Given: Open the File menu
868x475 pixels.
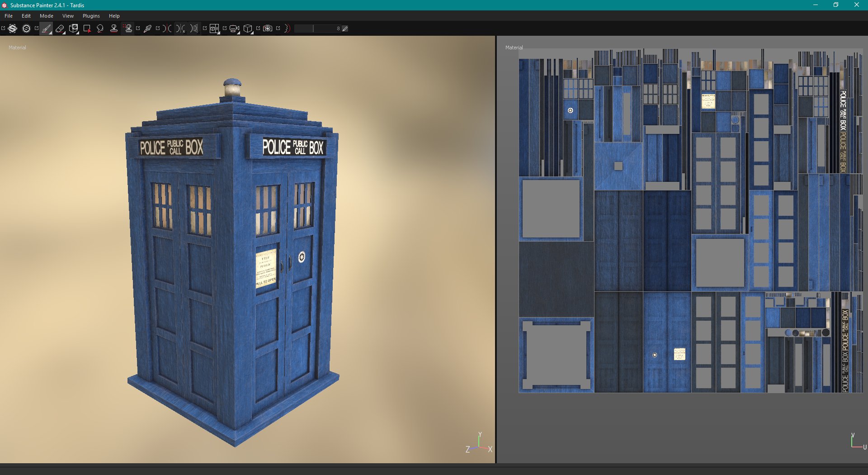Looking at the screenshot, I should pos(8,15).
